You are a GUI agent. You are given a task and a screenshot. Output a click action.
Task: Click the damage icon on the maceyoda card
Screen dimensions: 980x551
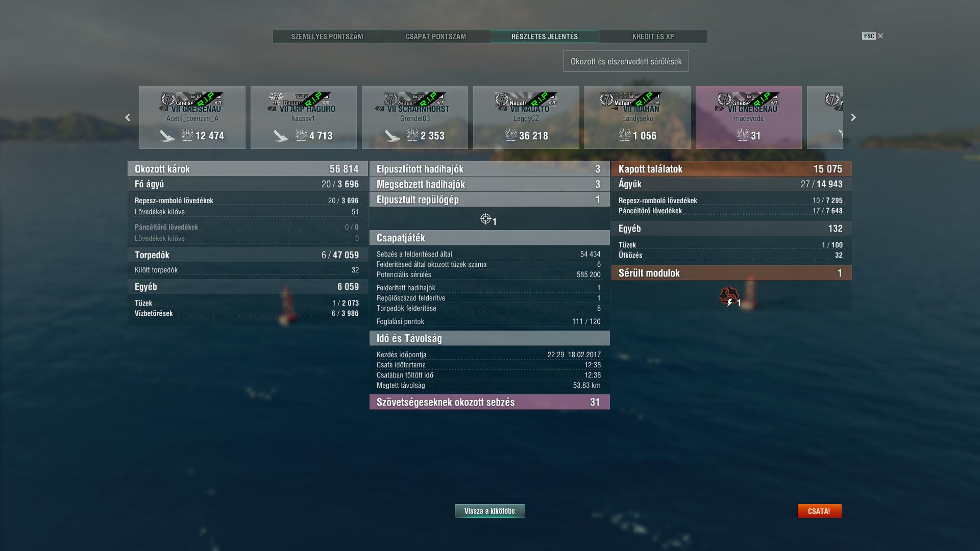point(743,135)
